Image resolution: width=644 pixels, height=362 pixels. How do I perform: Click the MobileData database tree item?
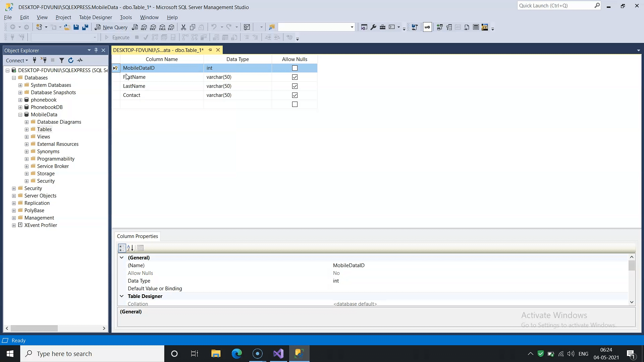(x=44, y=114)
